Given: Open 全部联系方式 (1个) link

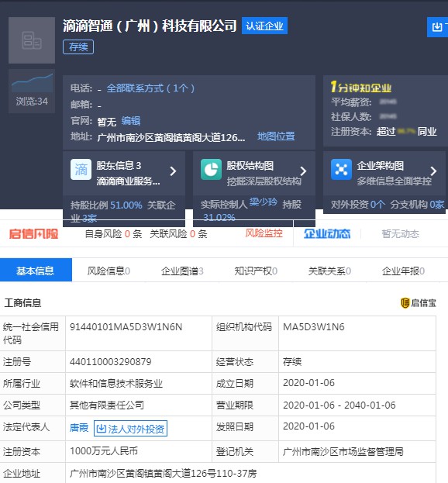Looking at the screenshot, I should (150, 88).
